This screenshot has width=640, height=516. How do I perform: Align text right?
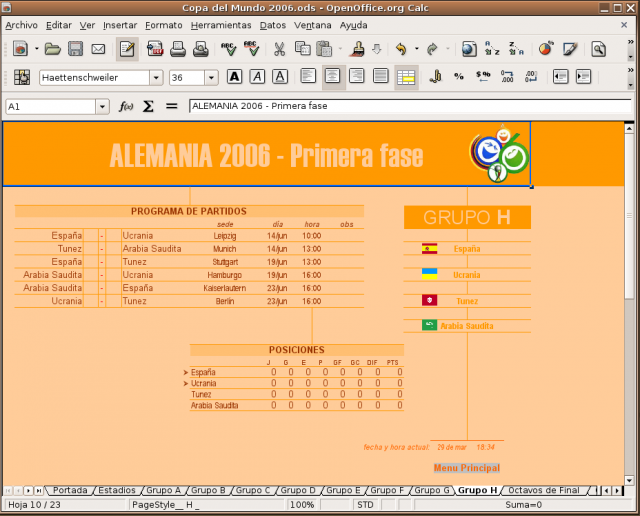[357, 76]
